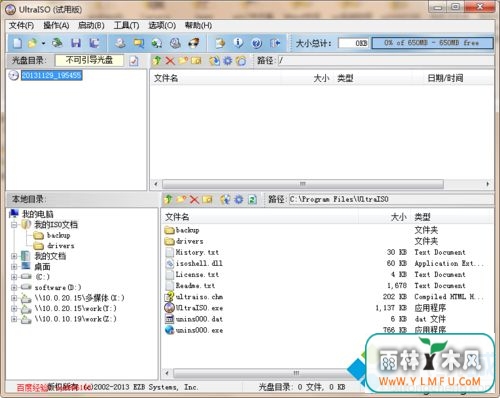
Task: Select disc tree item 20131129_195455
Action: click(51, 75)
